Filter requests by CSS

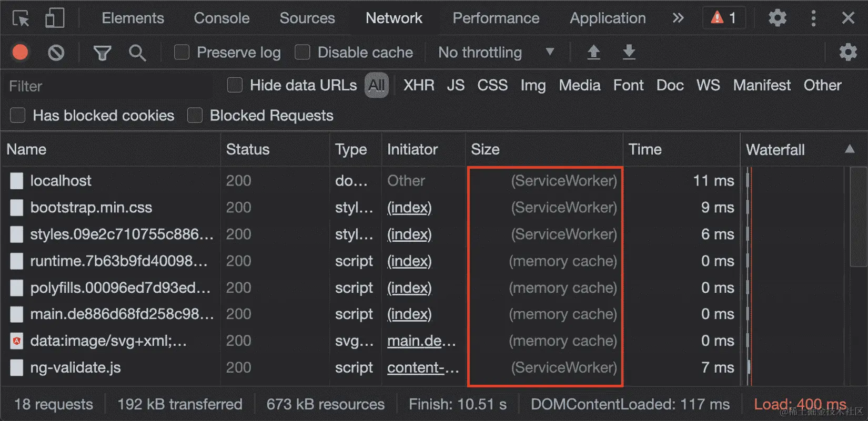[x=492, y=85]
